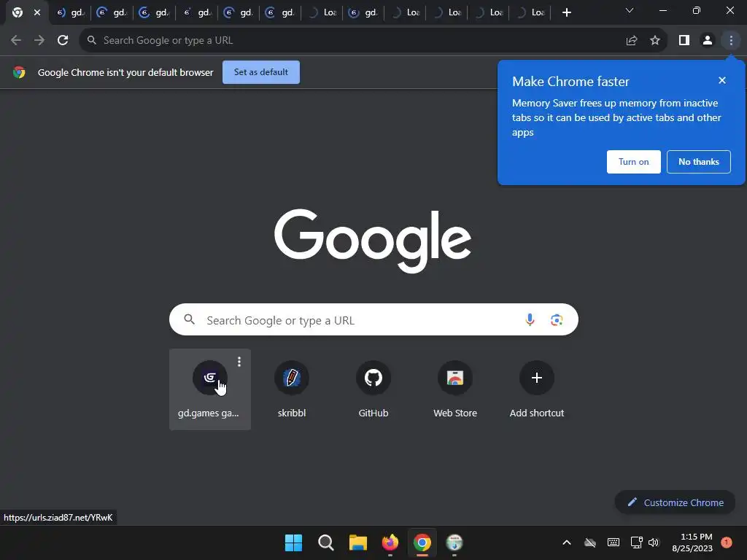Click the volume speaker tray icon
This screenshot has height=560, width=747.
click(654, 542)
